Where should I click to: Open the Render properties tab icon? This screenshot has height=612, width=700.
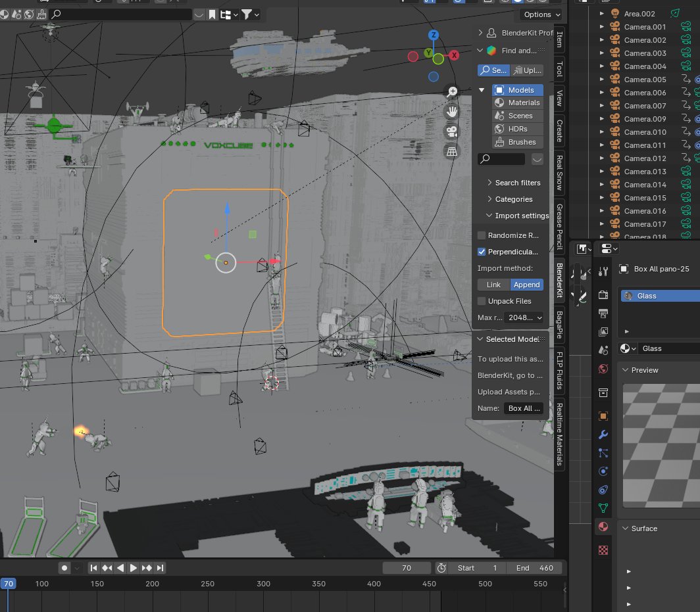point(603,295)
